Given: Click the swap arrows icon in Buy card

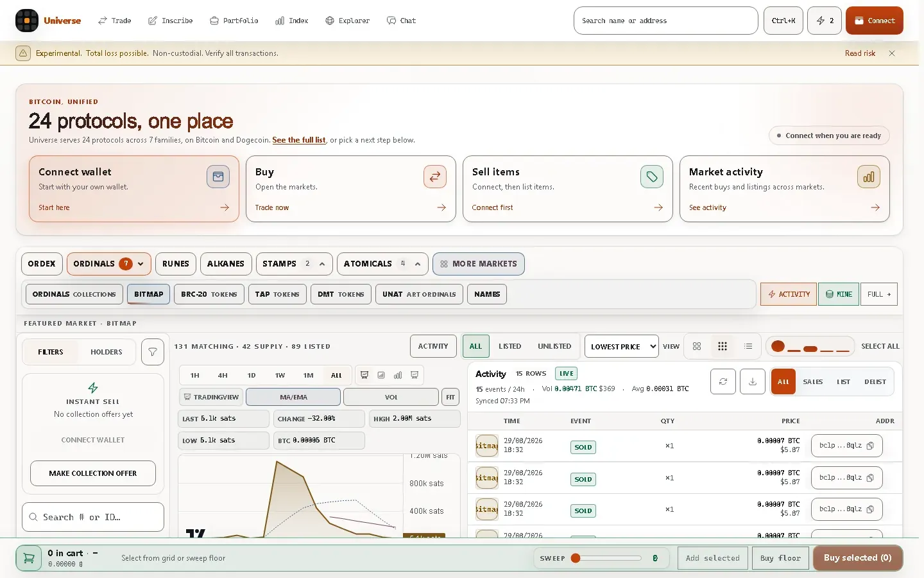Looking at the screenshot, I should click(435, 177).
